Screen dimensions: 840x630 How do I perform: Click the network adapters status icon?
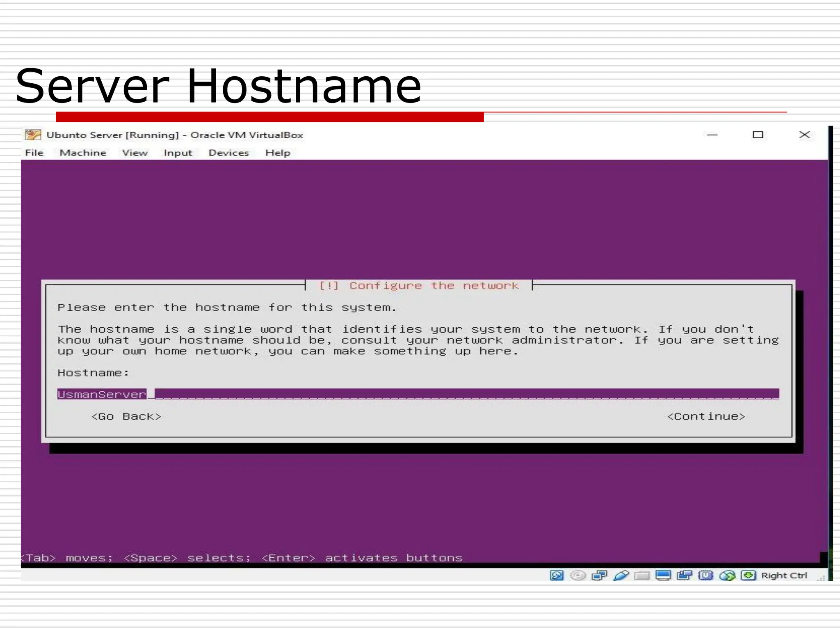[599, 575]
